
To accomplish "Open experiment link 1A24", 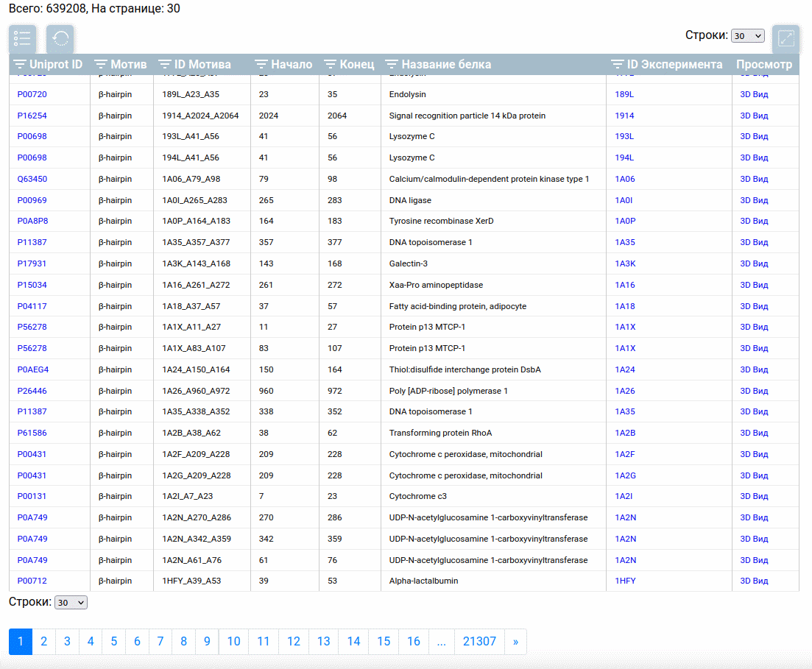I will click(x=624, y=369).
